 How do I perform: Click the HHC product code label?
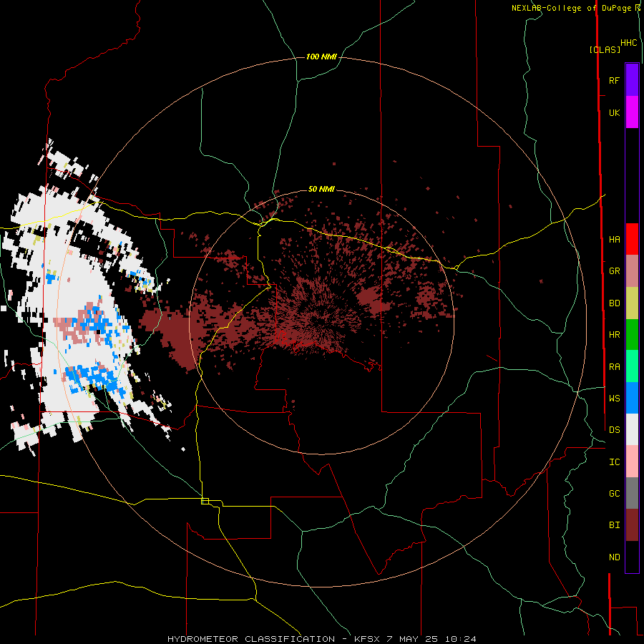click(629, 43)
